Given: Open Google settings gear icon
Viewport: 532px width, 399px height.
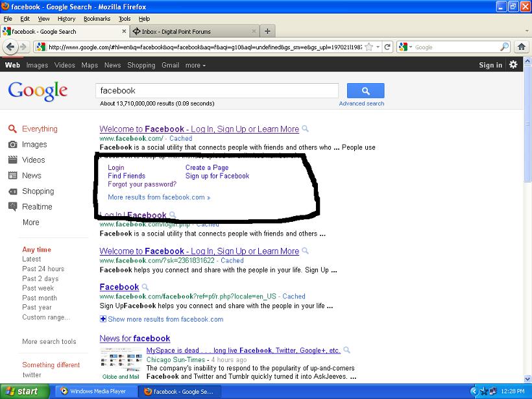Looking at the screenshot, I should coord(513,64).
